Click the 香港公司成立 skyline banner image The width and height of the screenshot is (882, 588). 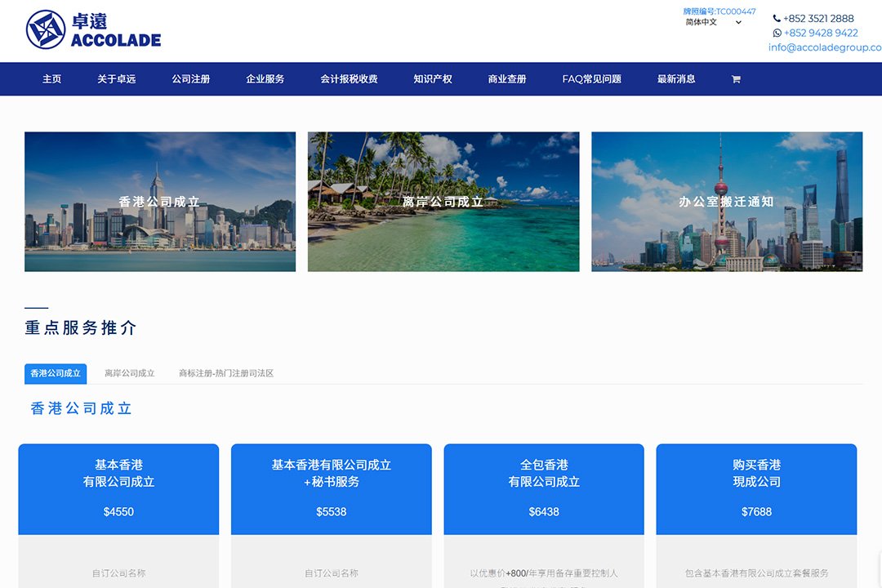click(x=160, y=202)
